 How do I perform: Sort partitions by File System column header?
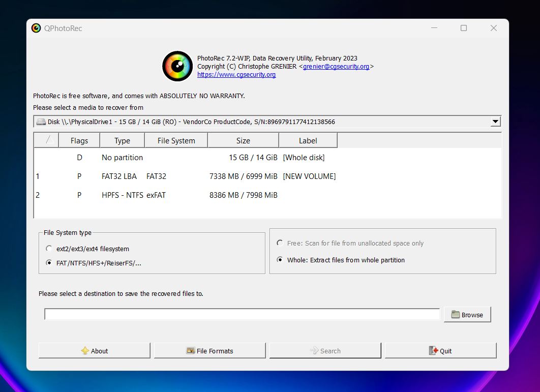pyautogui.click(x=176, y=140)
